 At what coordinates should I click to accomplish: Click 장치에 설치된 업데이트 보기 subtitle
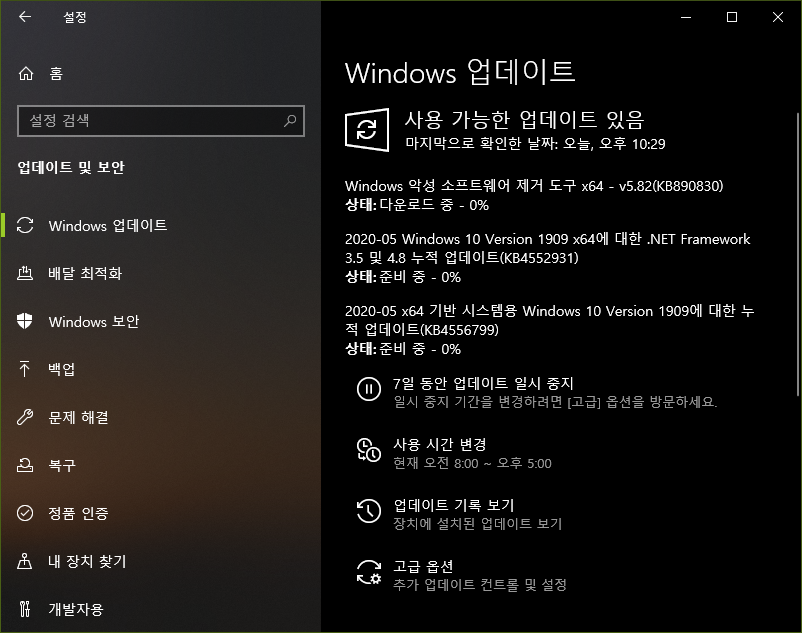click(478, 524)
